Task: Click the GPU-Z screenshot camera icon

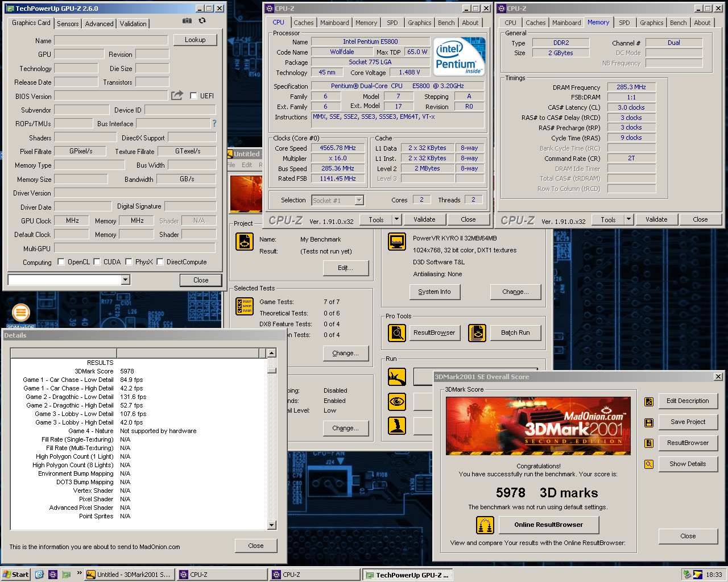Action: click(x=187, y=20)
